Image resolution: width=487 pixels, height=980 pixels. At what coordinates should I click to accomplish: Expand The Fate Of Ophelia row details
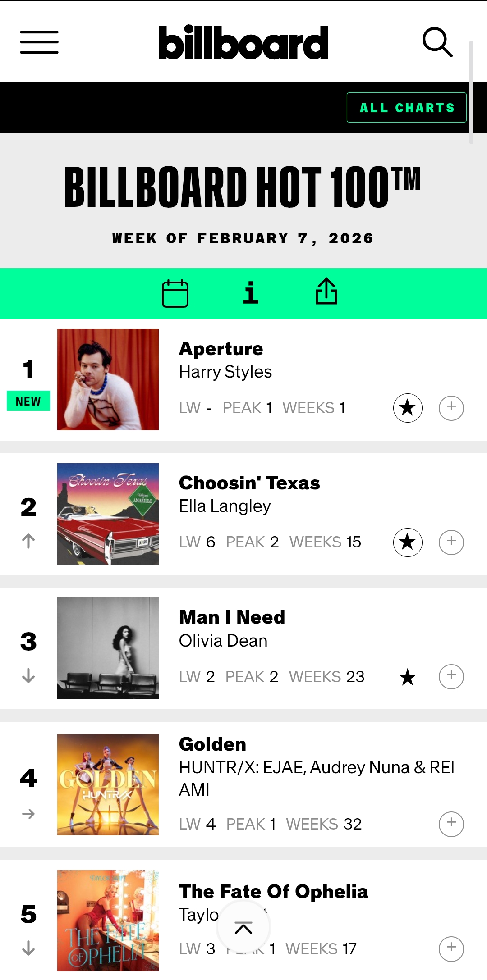pyautogui.click(x=451, y=949)
